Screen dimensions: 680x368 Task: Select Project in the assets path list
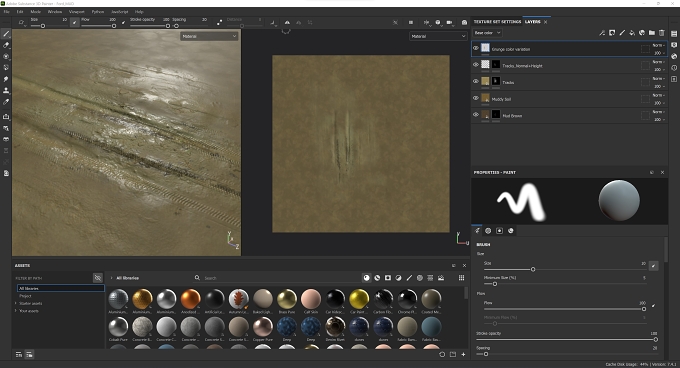(x=25, y=296)
